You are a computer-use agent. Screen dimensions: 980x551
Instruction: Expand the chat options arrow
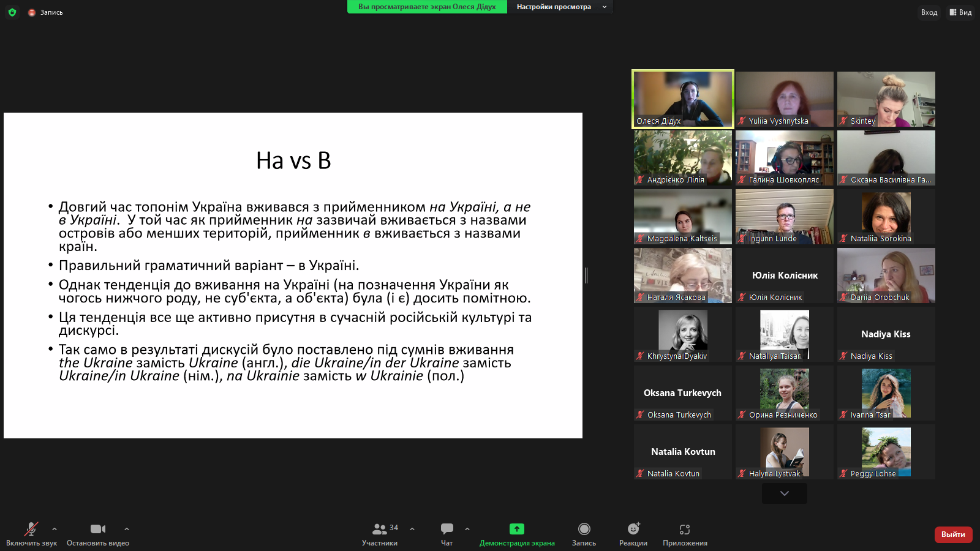(x=467, y=529)
